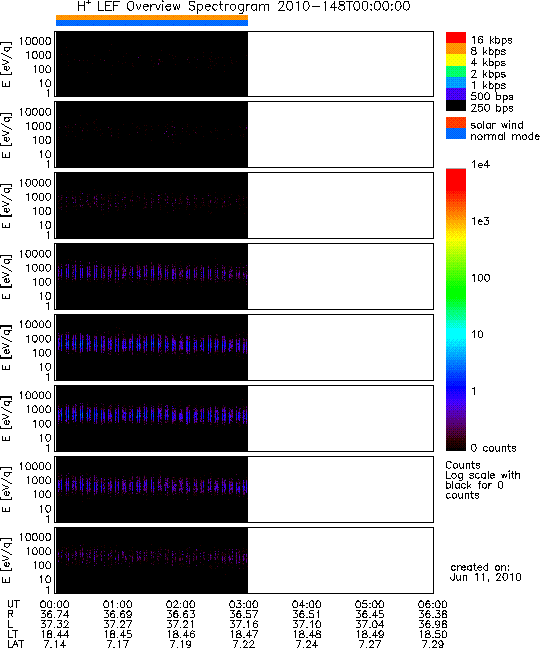Click the R value 36.74

(55, 615)
